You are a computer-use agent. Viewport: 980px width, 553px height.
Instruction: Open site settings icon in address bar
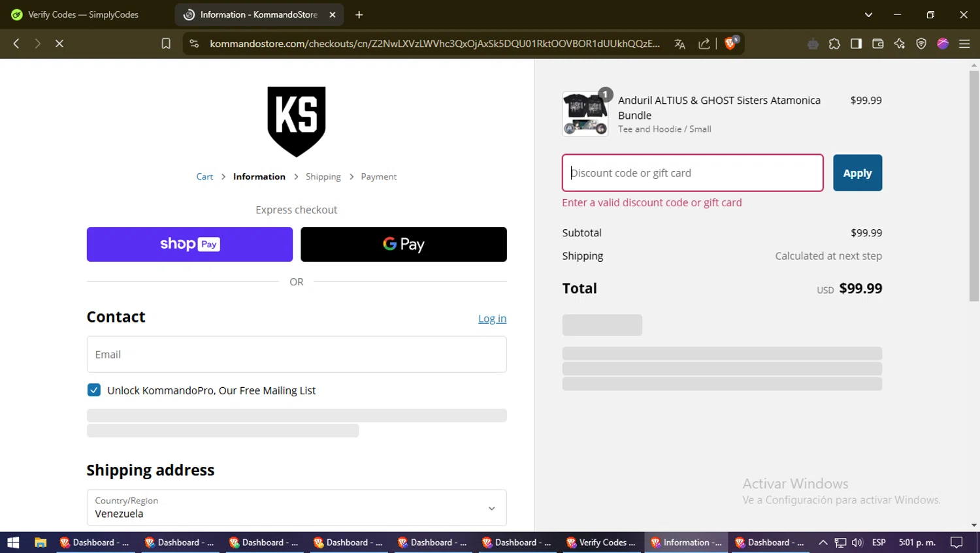pyautogui.click(x=194, y=44)
